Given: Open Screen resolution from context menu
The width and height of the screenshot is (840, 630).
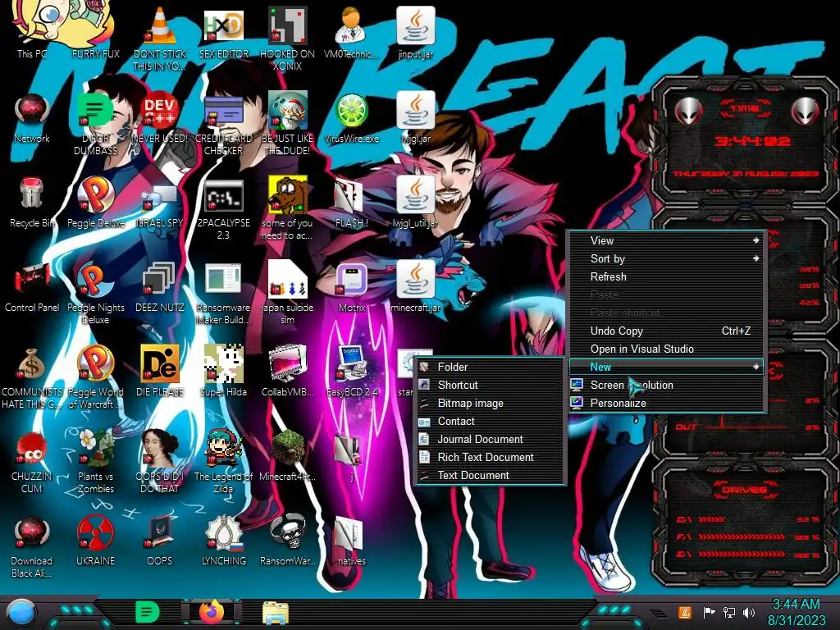Looking at the screenshot, I should (x=665, y=386).
